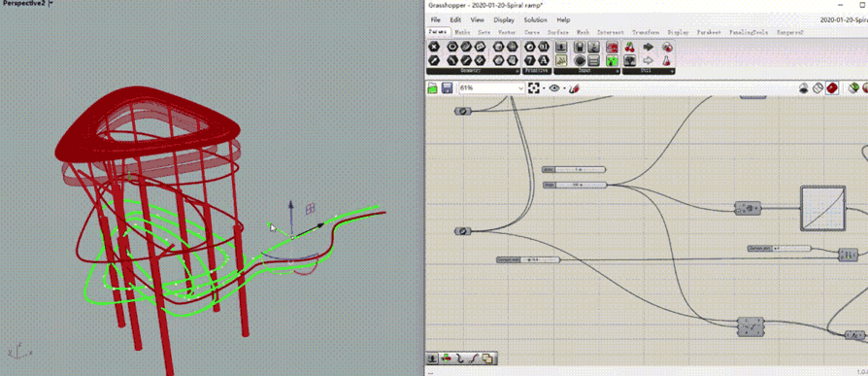The image size is (868, 376).
Task: Click the Open file folder icon
Action: [x=433, y=88]
